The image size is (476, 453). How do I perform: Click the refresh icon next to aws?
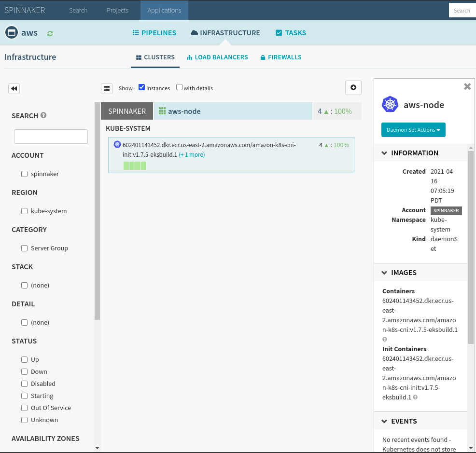[50, 33]
